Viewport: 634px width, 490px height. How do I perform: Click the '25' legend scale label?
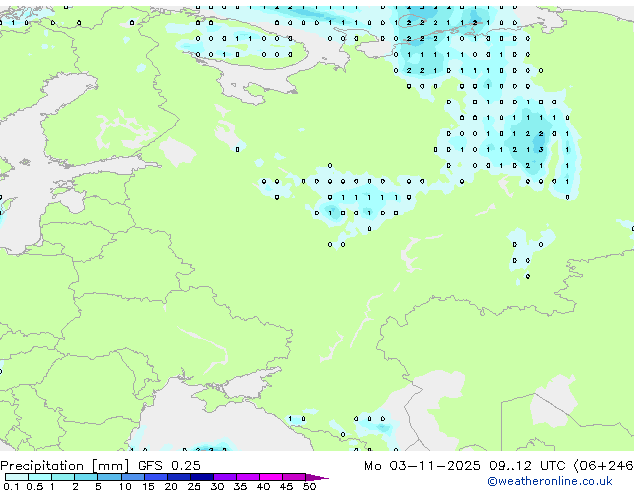click(194, 486)
